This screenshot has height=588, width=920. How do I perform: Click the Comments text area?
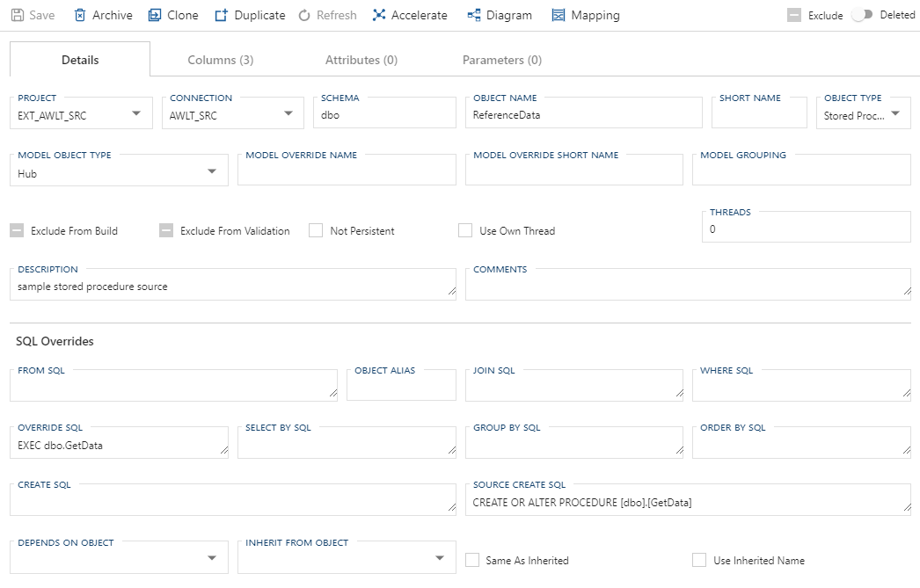688,286
